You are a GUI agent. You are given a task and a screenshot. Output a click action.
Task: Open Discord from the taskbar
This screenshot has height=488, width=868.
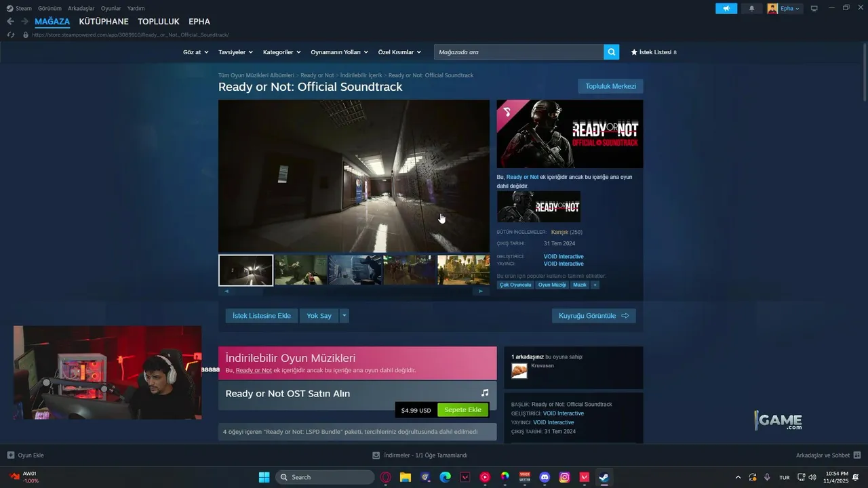click(545, 477)
